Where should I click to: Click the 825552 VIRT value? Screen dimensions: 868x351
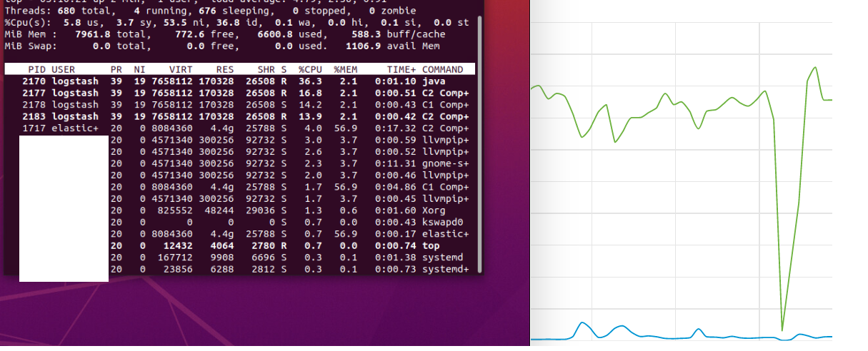pyautogui.click(x=175, y=210)
